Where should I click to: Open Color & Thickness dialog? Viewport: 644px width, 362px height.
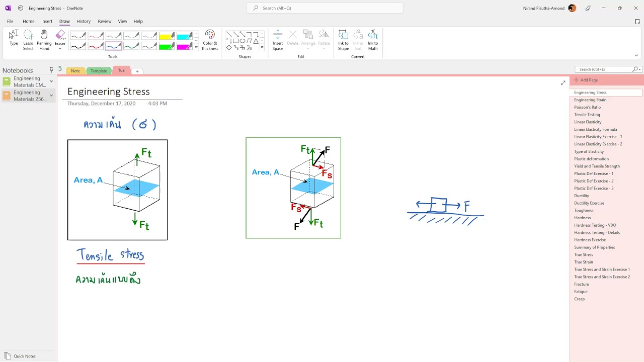click(x=210, y=40)
